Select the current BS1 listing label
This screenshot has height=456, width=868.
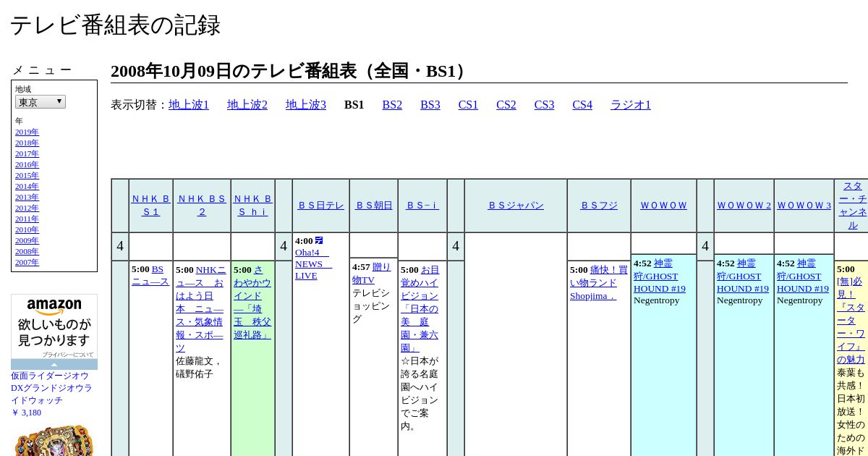[354, 105]
